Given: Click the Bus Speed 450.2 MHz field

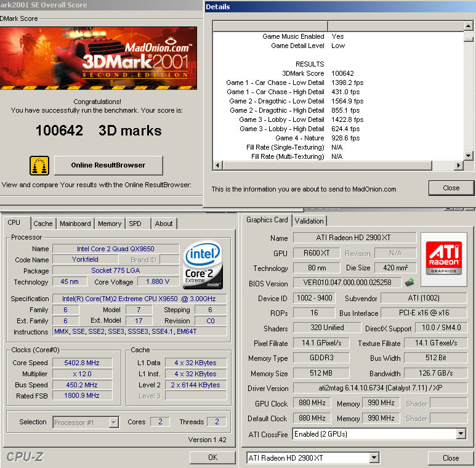Looking at the screenshot, I should (x=82, y=385).
